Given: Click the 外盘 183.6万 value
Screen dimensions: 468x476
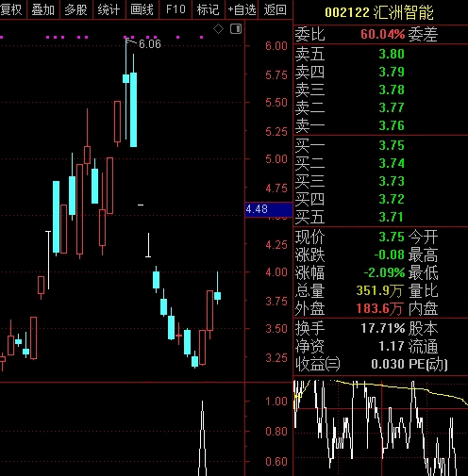Looking at the screenshot, I should [x=379, y=308].
